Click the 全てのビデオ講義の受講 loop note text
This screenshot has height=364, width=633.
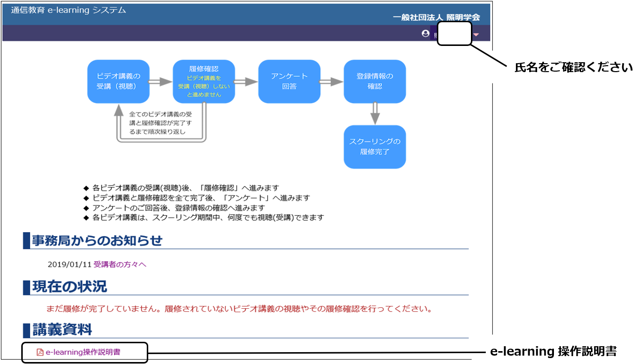(161, 123)
